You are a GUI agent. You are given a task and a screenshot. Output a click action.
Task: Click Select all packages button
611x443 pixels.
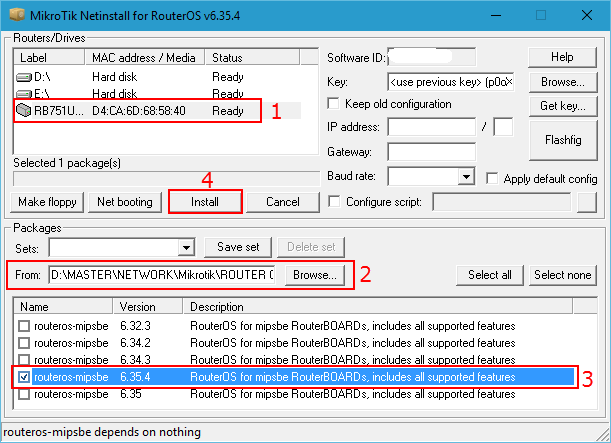pos(490,275)
